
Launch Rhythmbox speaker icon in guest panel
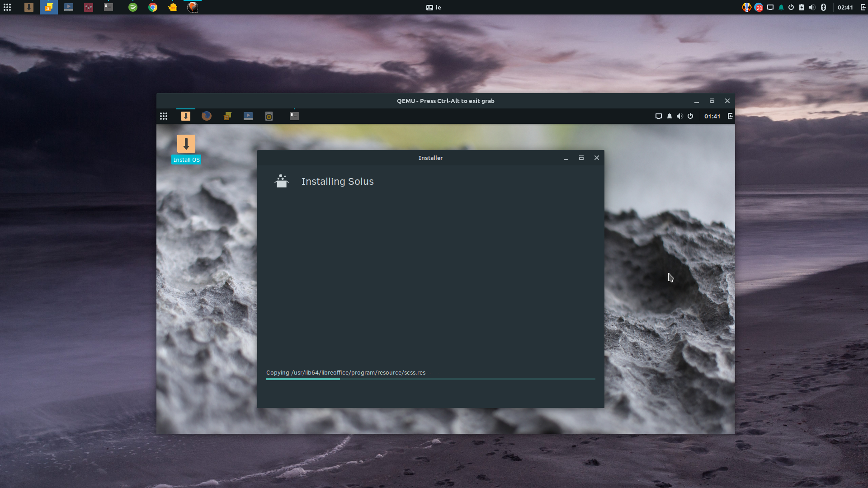coord(269,116)
